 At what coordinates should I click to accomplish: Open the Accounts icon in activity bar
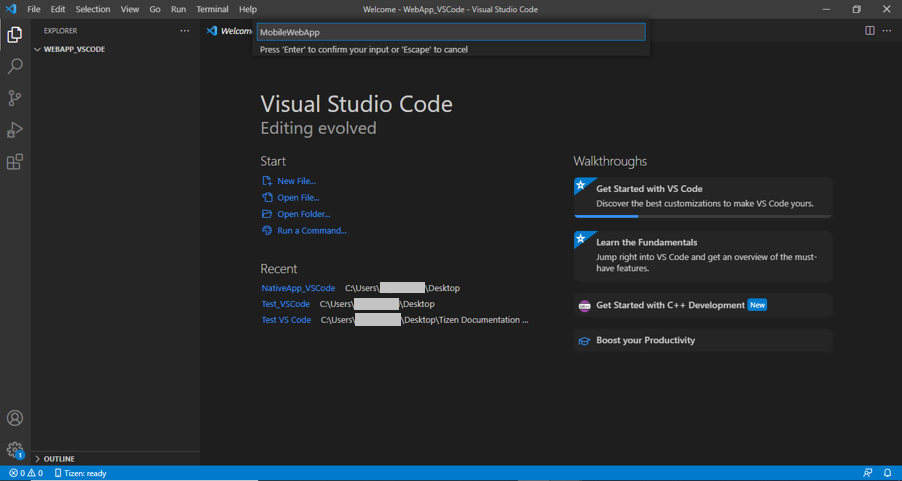coord(15,418)
